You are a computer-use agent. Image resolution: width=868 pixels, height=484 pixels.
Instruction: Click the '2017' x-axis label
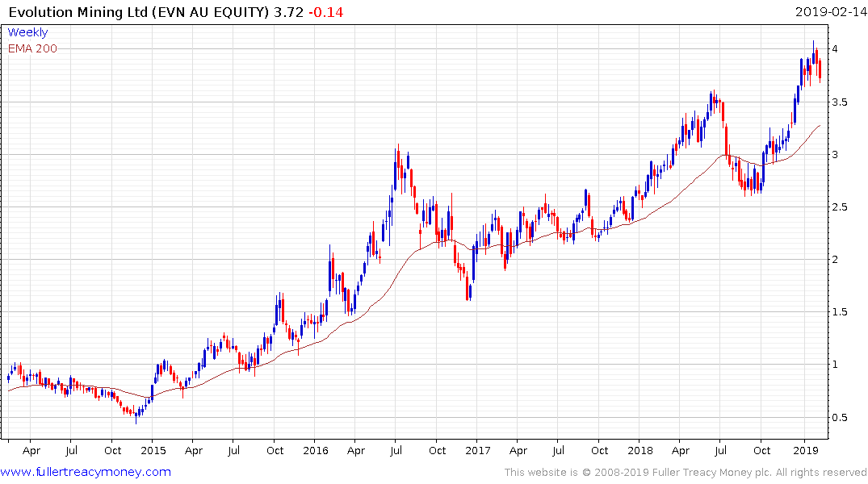coord(478,450)
